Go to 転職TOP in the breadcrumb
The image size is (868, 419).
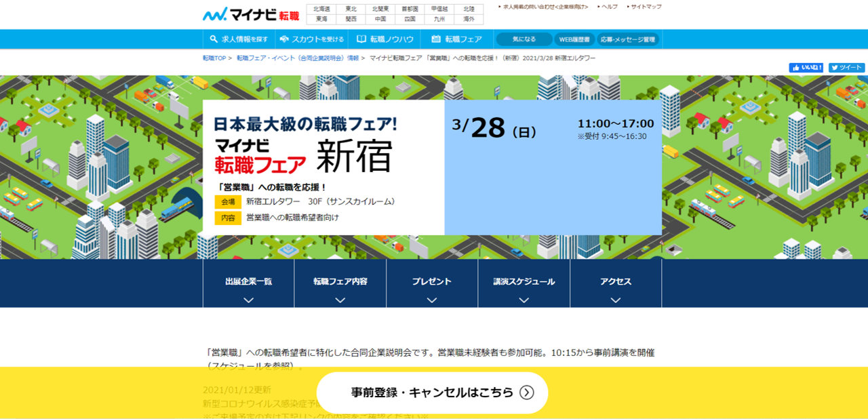pos(214,58)
